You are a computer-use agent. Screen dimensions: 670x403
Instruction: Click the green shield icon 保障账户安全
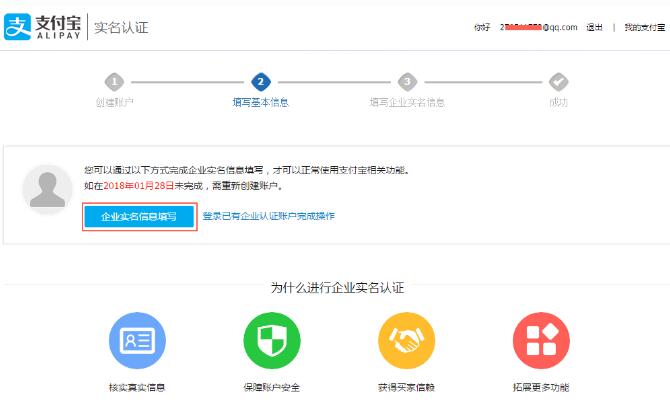click(272, 341)
